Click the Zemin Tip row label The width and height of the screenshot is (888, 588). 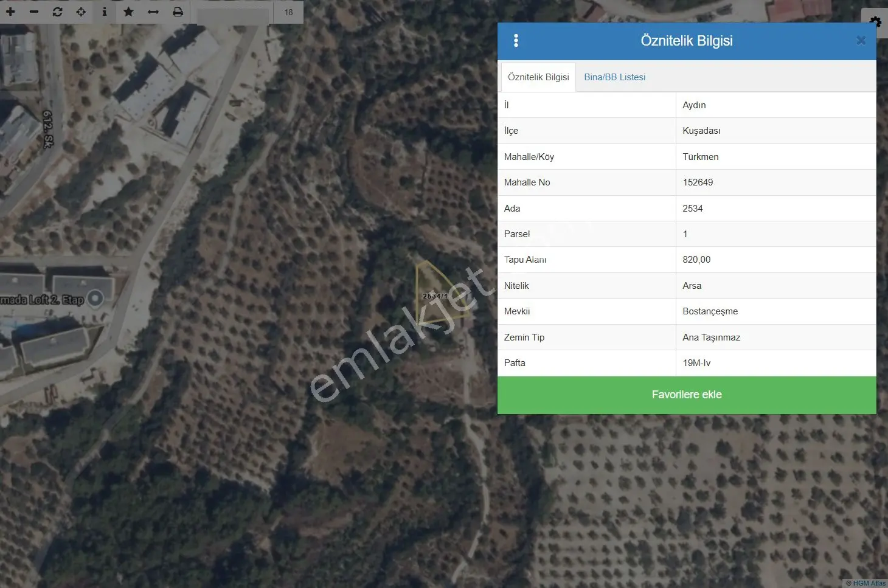524,337
